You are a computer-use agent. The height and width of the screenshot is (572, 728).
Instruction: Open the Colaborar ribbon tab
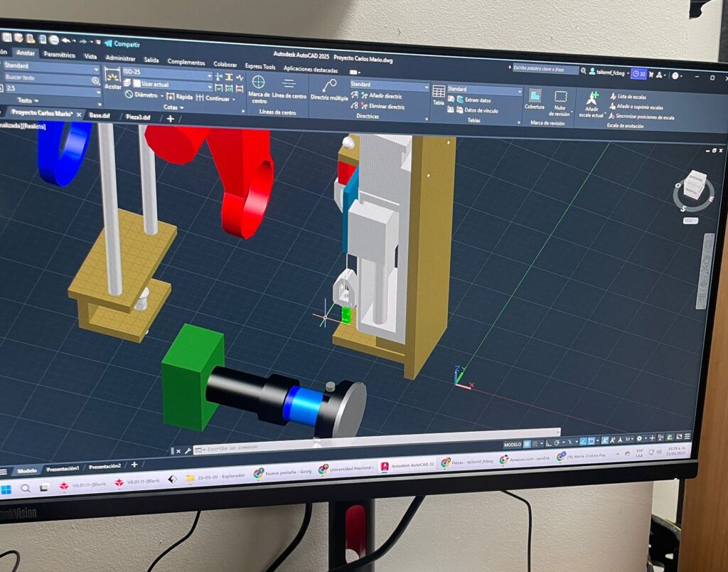225,64
